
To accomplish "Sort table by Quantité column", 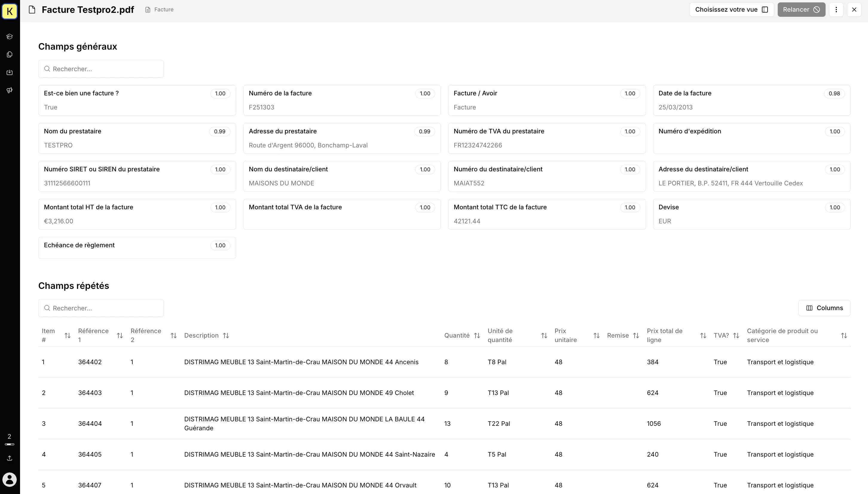I will point(477,336).
